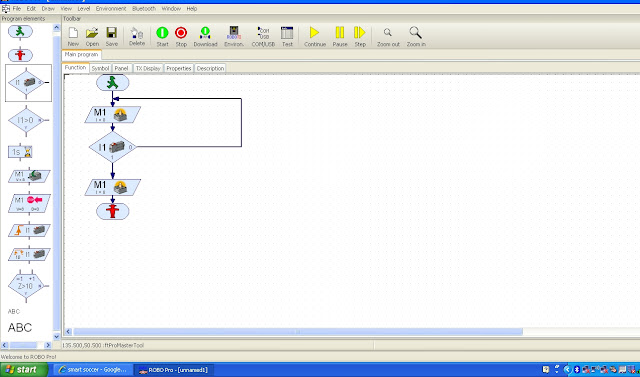Select the first M1 motor block in flowchart
640x377 pixels.
(x=113, y=115)
